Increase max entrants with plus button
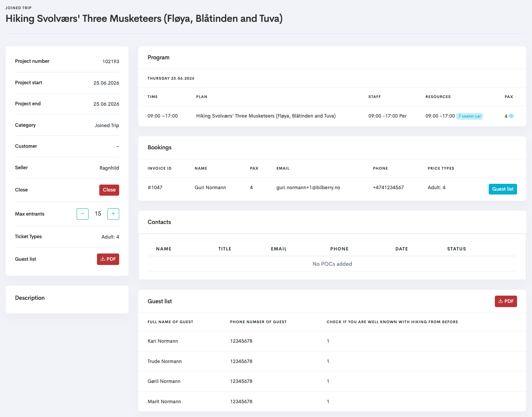Screen dimensions: 532x417 pyautogui.click(x=113, y=214)
